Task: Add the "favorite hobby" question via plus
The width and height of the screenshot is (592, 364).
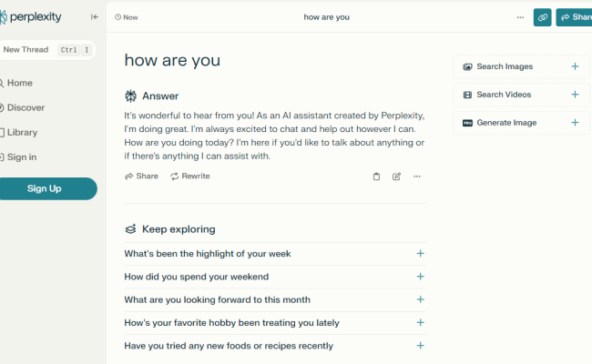Action: pos(420,322)
